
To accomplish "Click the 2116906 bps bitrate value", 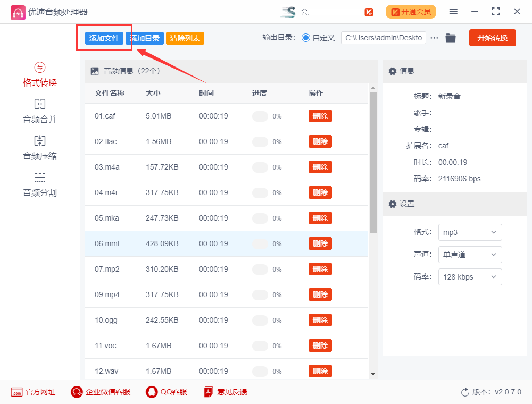I will tap(460, 179).
